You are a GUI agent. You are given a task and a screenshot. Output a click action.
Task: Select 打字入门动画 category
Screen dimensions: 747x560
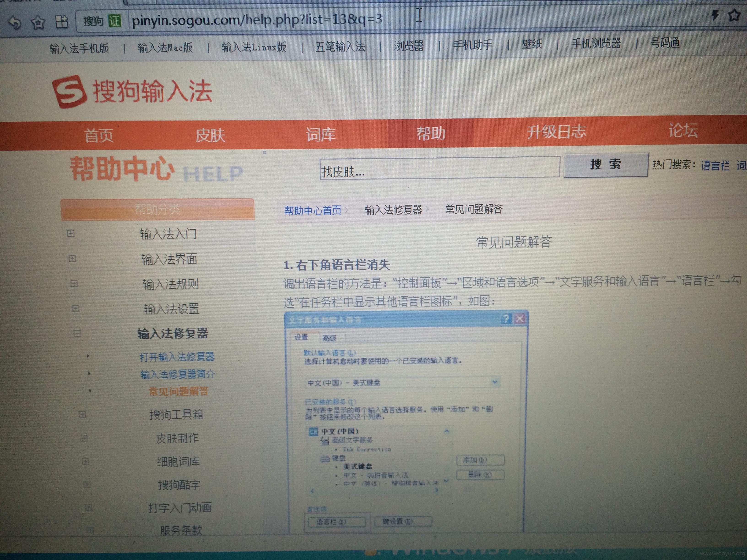(x=180, y=508)
